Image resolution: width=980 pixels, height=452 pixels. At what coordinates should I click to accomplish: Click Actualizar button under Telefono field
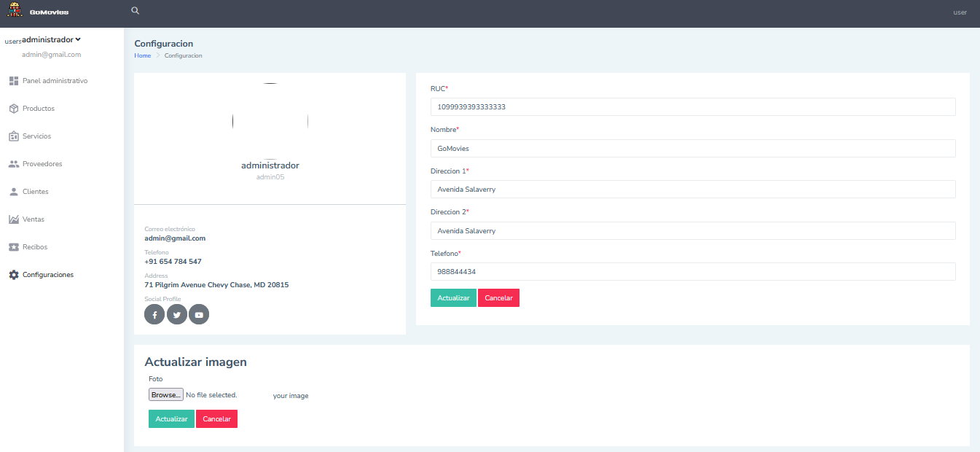click(453, 298)
